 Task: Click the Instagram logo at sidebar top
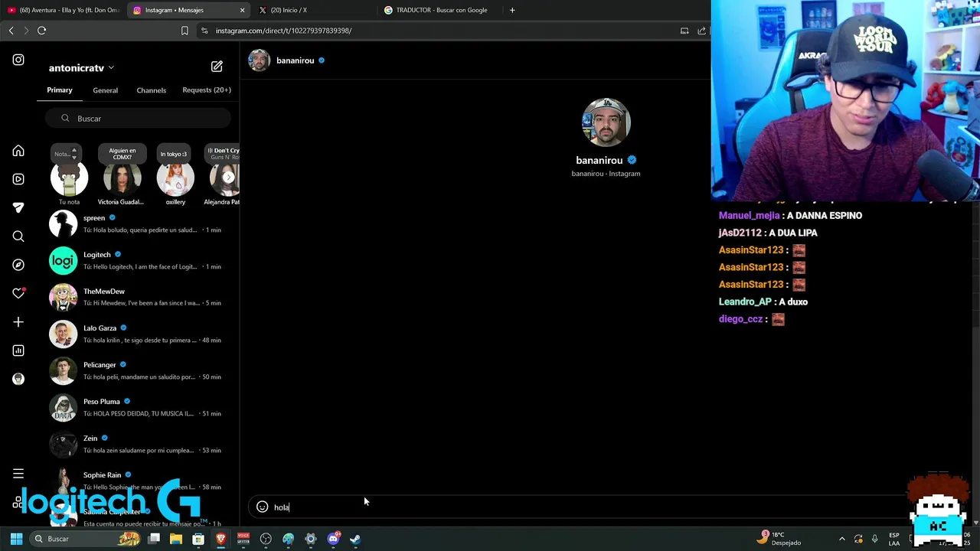[18, 60]
